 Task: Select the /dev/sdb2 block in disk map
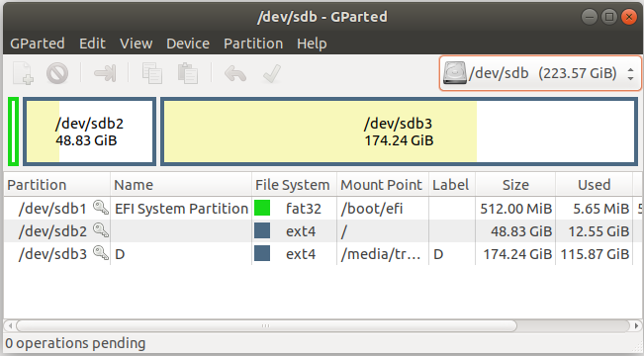[x=89, y=132]
